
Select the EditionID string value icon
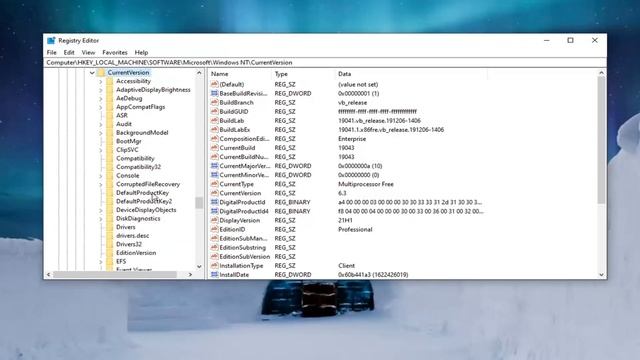click(214, 229)
